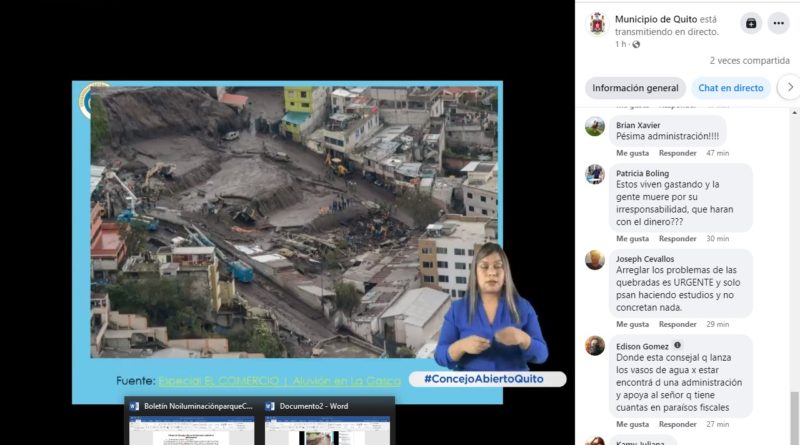Click the save video icon button

point(751,23)
